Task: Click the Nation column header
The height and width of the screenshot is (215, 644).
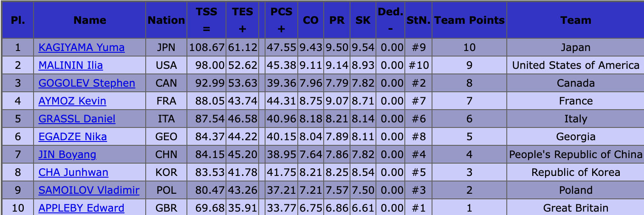Action: tap(166, 20)
